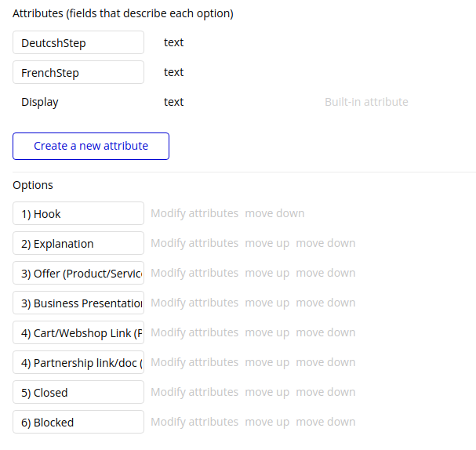The height and width of the screenshot is (450, 476).
Task: Modify attributes of the Closed option
Action: (194, 392)
